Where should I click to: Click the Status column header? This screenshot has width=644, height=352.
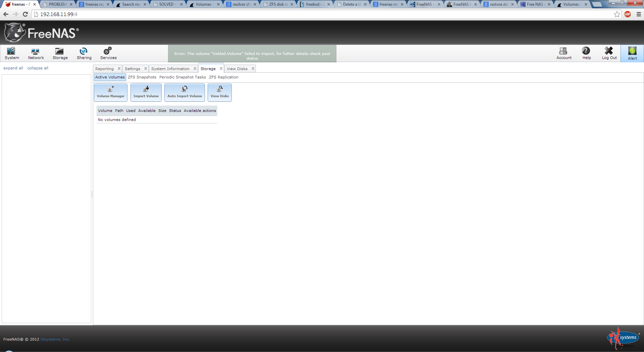click(175, 111)
